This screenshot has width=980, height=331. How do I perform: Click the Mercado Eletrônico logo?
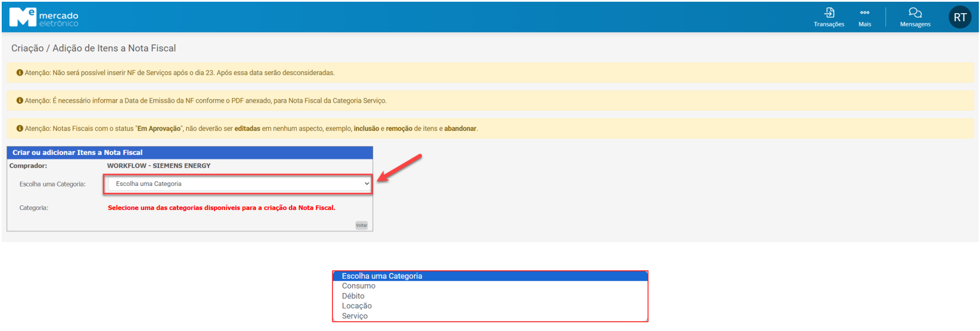tap(44, 17)
